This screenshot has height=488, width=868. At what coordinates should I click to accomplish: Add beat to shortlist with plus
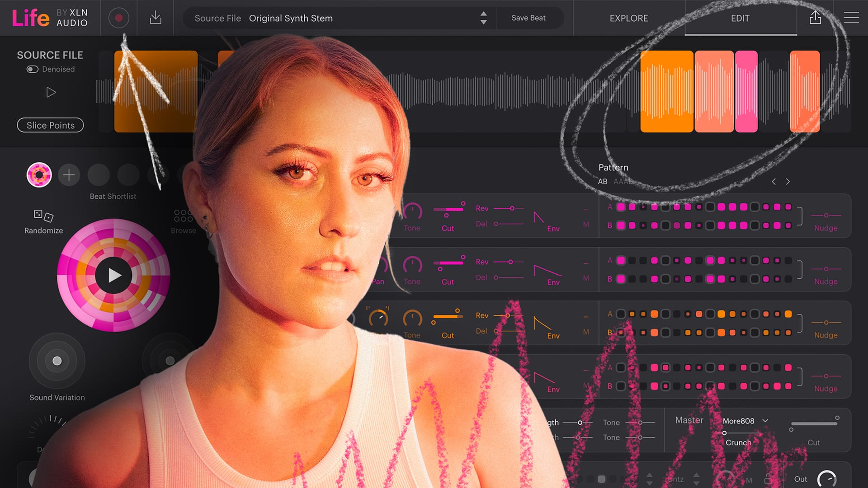tap(69, 175)
